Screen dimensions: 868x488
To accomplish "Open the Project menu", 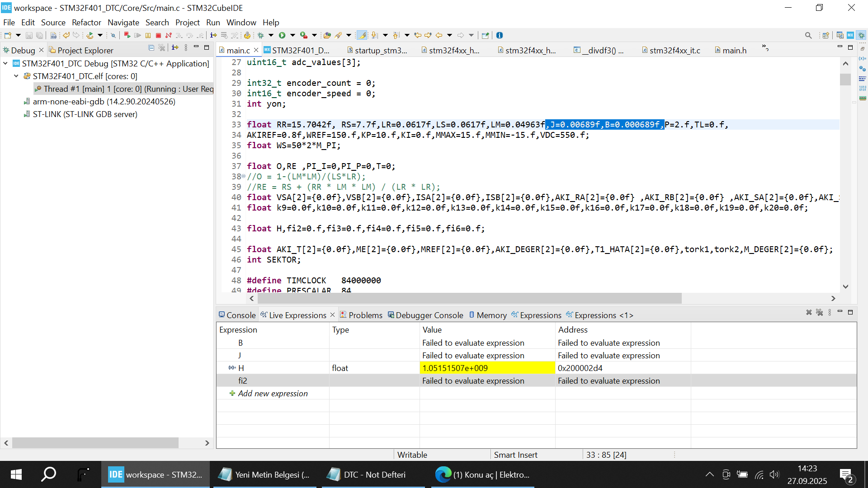I will pyautogui.click(x=188, y=23).
